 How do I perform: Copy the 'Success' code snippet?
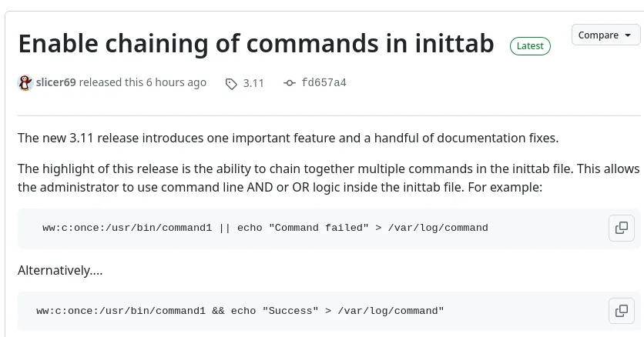click(x=622, y=311)
